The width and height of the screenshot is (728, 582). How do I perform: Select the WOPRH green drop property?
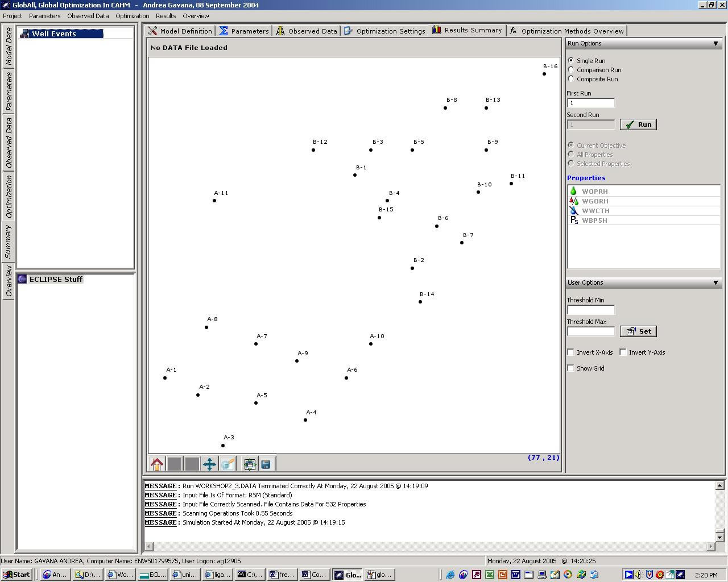(594, 192)
